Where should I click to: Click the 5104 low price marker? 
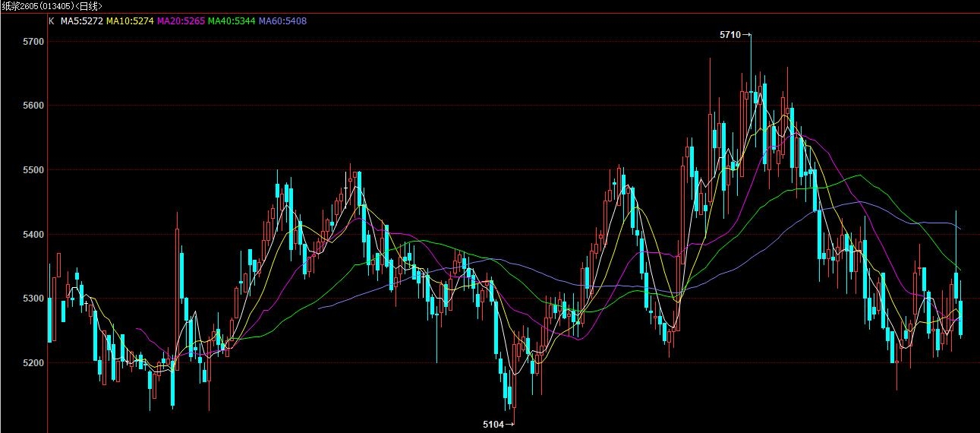[493, 423]
